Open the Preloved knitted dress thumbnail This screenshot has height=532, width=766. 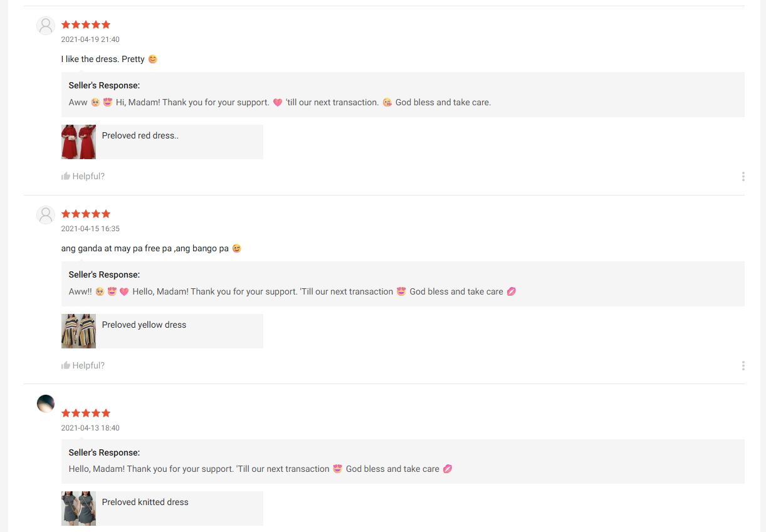pyautogui.click(x=78, y=508)
